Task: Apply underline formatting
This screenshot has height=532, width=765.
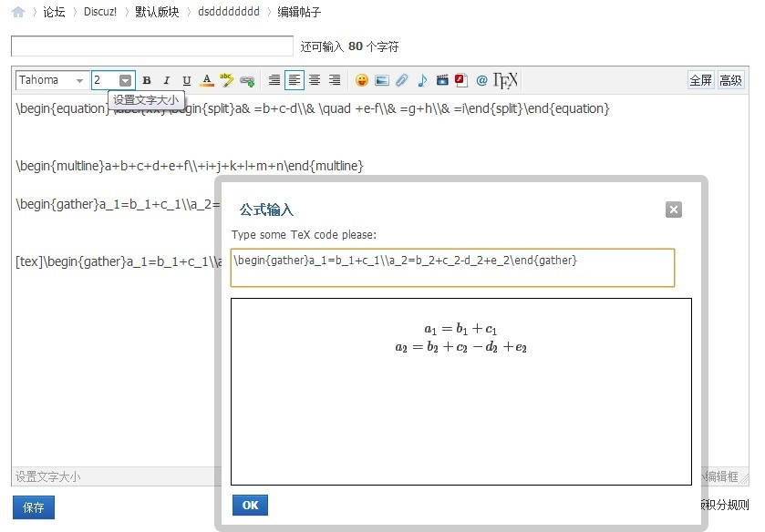Action: click(x=186, y=80)
